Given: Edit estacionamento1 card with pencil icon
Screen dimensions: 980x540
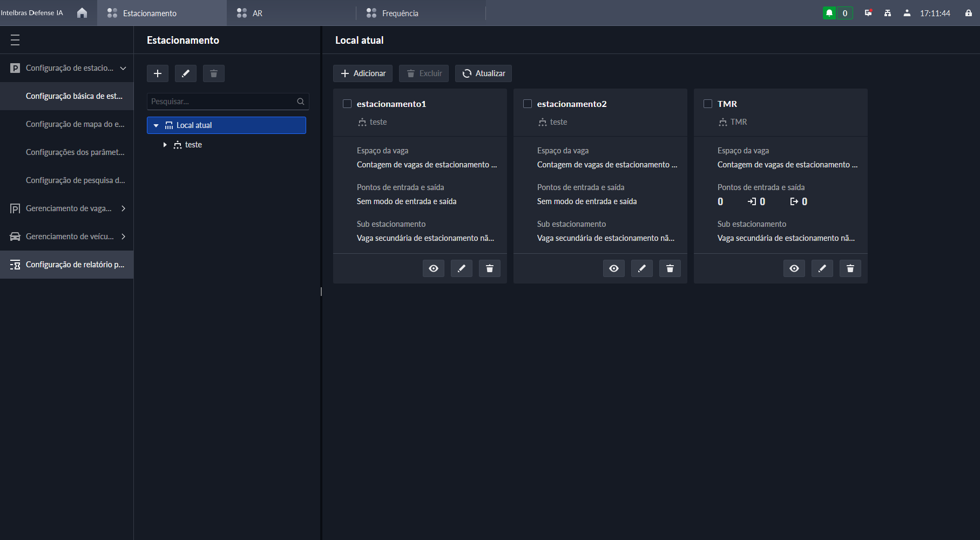Looking at the screenshot, I should [x=462, y=268].
